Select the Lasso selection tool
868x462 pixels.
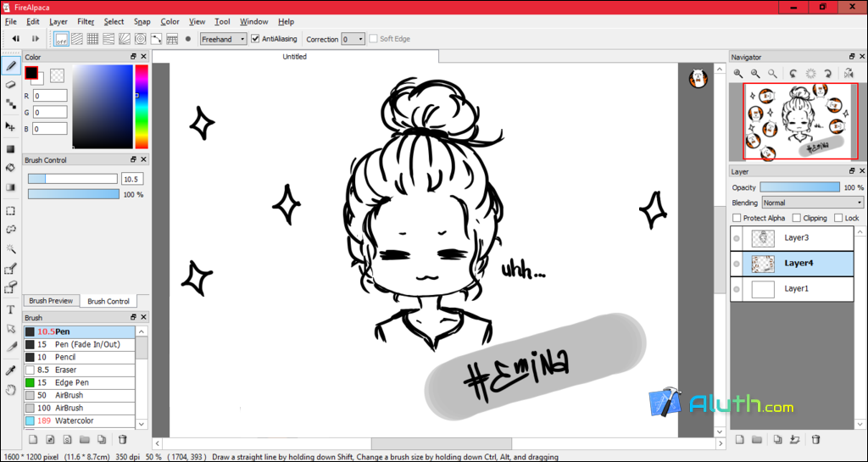coord(10,230)
